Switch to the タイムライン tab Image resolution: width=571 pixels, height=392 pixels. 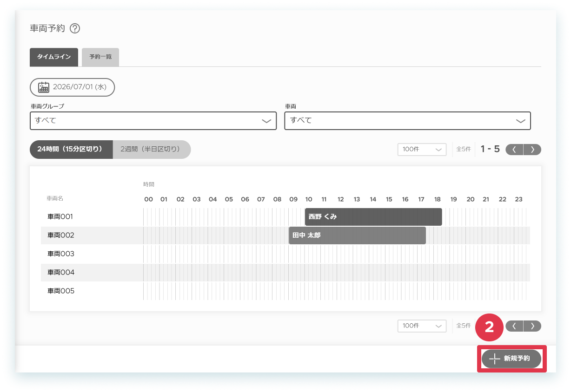[54, 57]
